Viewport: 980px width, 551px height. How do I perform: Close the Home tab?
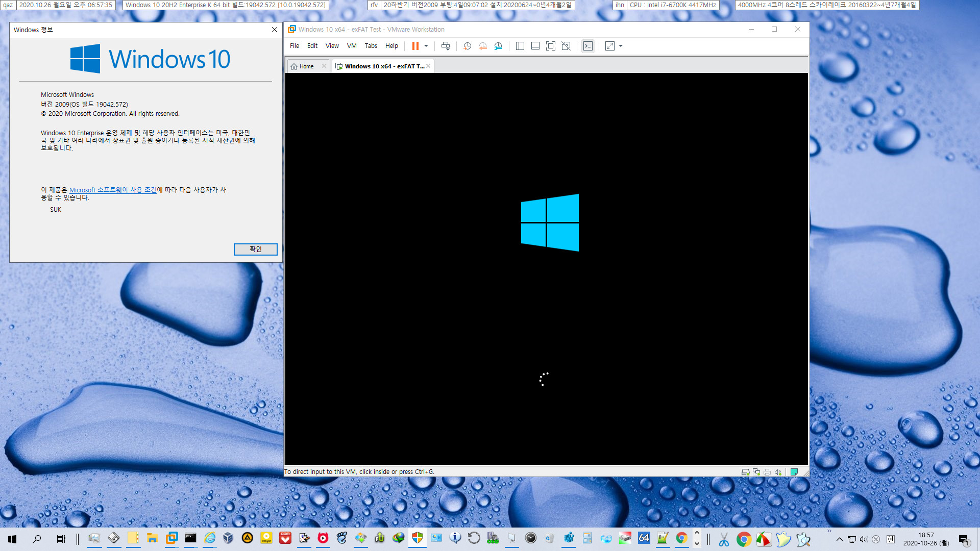pos(324,66)
